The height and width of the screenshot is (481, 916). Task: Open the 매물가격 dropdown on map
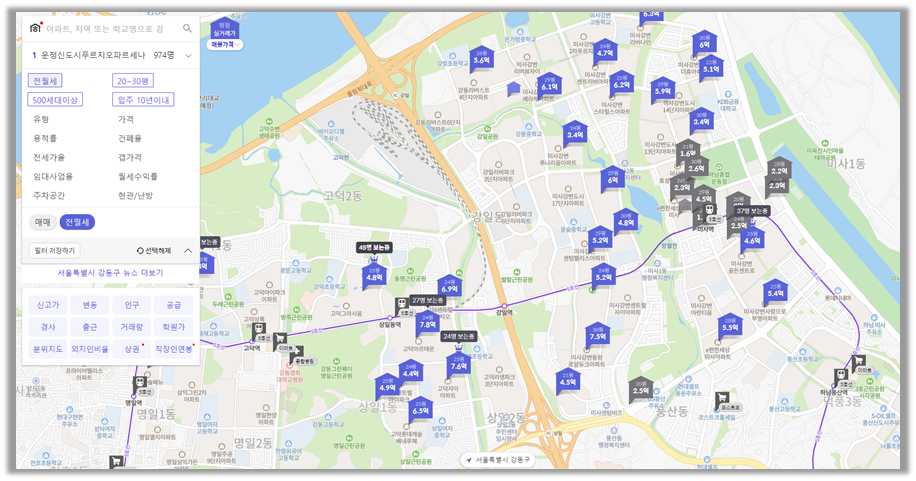[x=224, y=45]
